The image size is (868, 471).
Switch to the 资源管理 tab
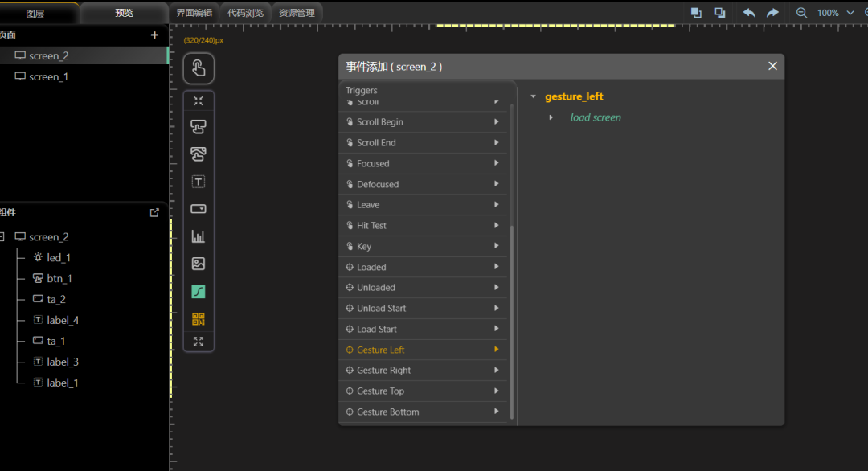(x=297, y=13)
